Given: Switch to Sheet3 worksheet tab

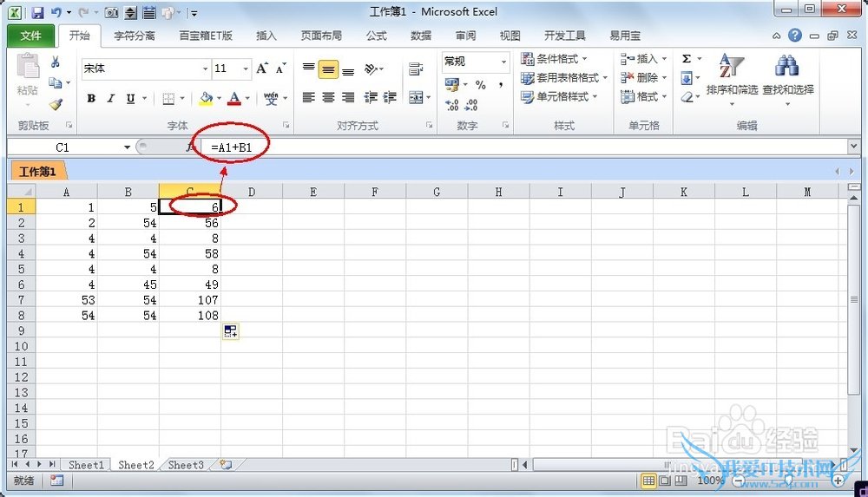Looking at the screenshot, I should pyautogui.click(x=186, y=465).
